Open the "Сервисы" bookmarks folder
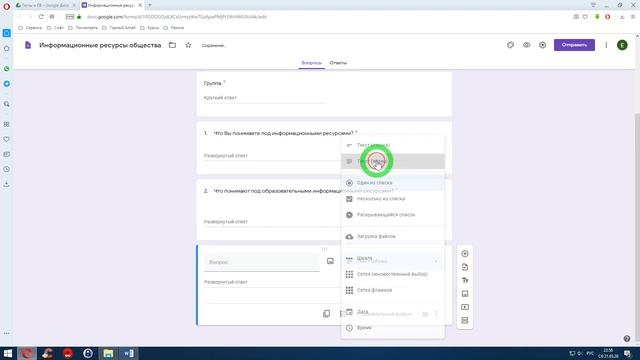Screen dimensions: 640x360 coord(30,28)
